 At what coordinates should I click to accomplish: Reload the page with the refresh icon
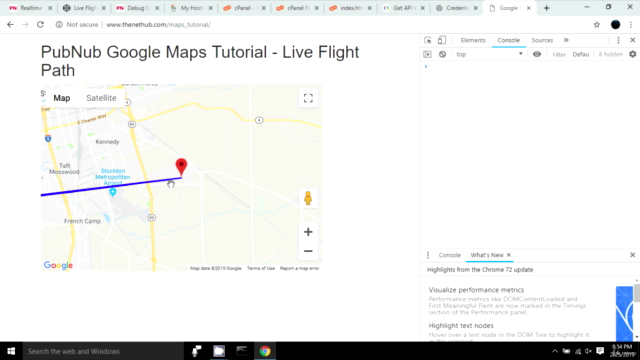point(40,24)
